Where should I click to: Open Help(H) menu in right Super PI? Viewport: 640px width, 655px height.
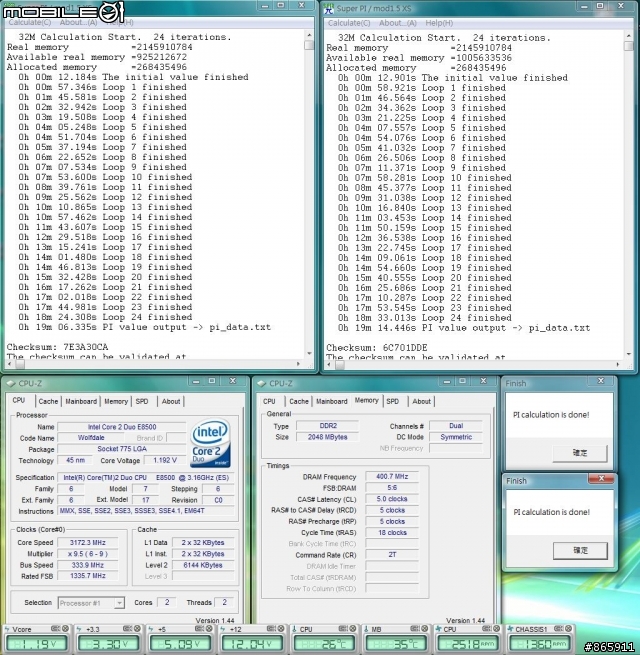[x=439, y=23]
